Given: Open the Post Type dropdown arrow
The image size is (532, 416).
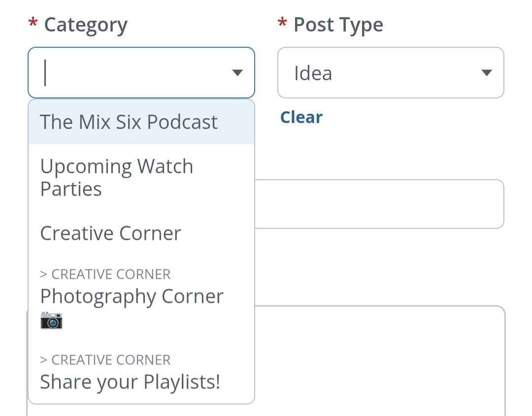Looking at the screenshot, I should (x=486, y=73).
